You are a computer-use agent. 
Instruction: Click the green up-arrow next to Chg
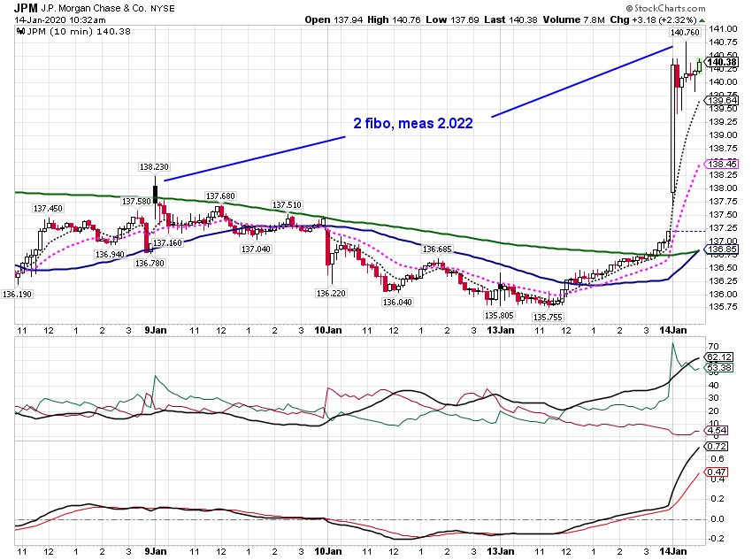click(x=702, y=20)
